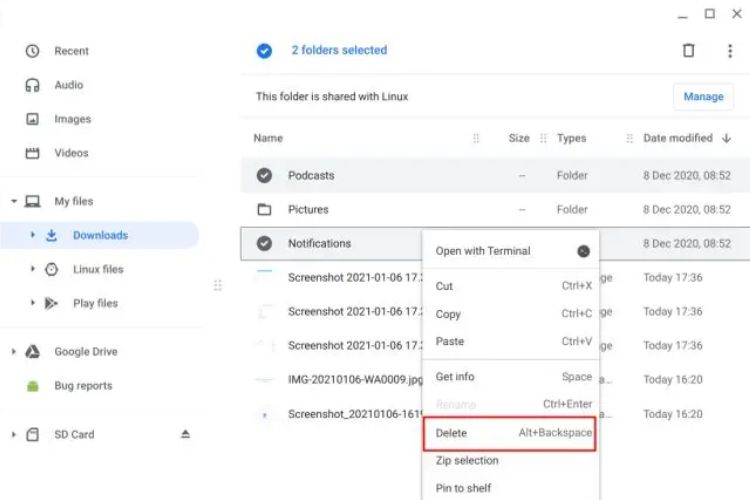
Task: Click the Videos clapperboard icon
Action: (x=32, y=153)
